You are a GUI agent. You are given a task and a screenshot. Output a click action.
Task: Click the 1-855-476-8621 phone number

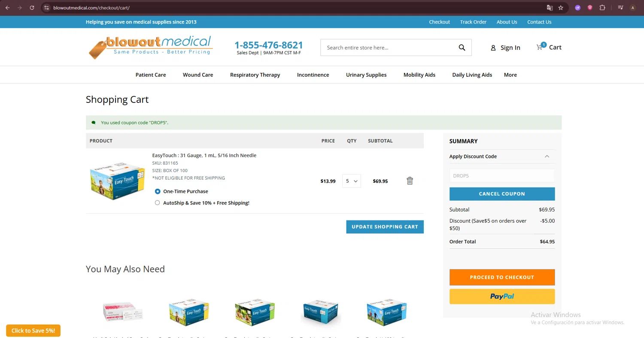[x=269, y=45]
